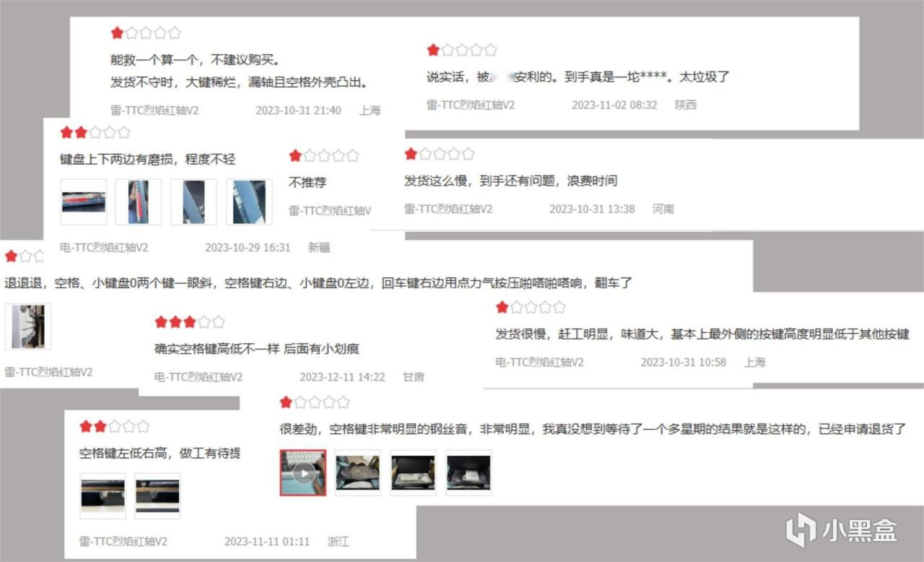The height and width of the screenshot is (562, 924).
Task: Click the one-star rating above 说实话 review
Action: [462, 50]
